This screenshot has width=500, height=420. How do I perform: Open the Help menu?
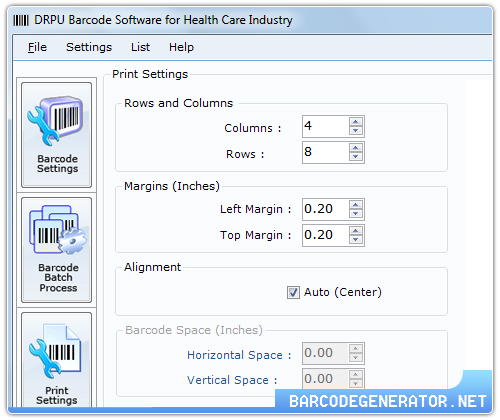181,47
